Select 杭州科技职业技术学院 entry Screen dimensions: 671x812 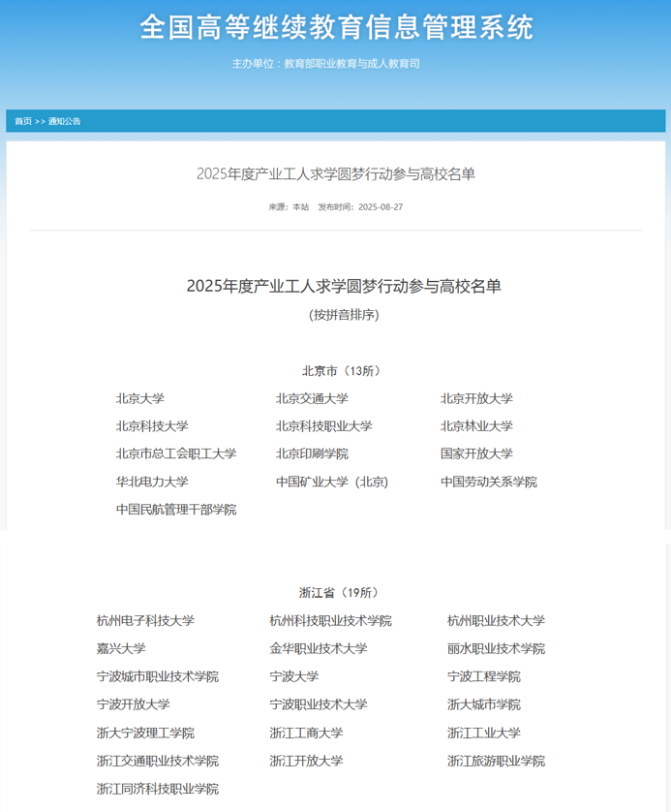(330, 620)
